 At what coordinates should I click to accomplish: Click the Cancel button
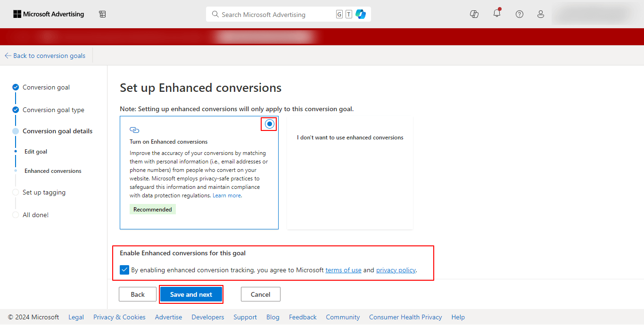point(261,294)
